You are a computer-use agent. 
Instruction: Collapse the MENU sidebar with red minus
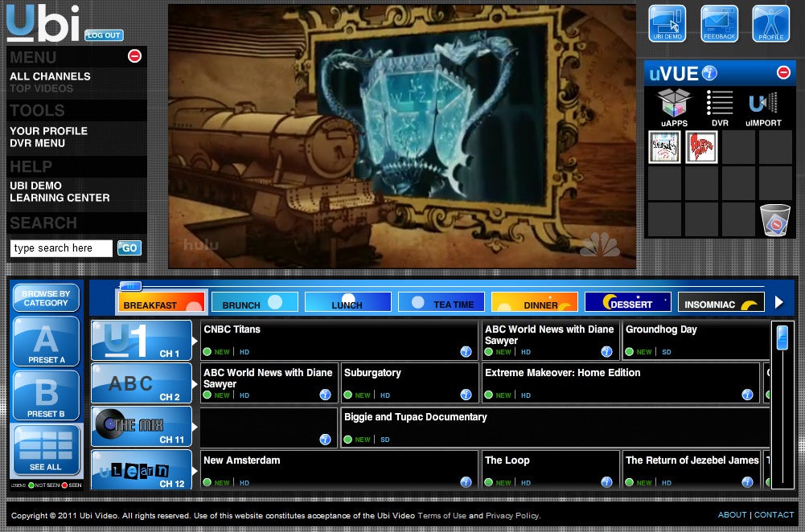point(134,56)
